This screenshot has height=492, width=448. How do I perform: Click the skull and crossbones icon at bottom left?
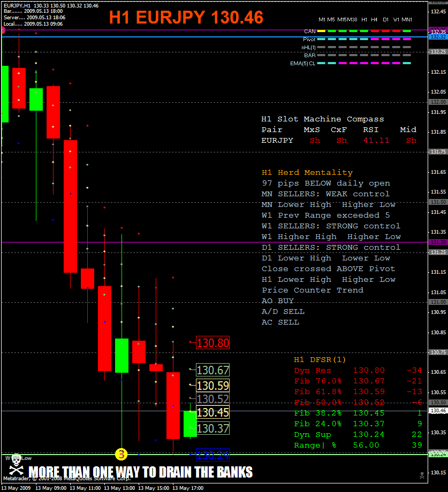click(16, 464)
